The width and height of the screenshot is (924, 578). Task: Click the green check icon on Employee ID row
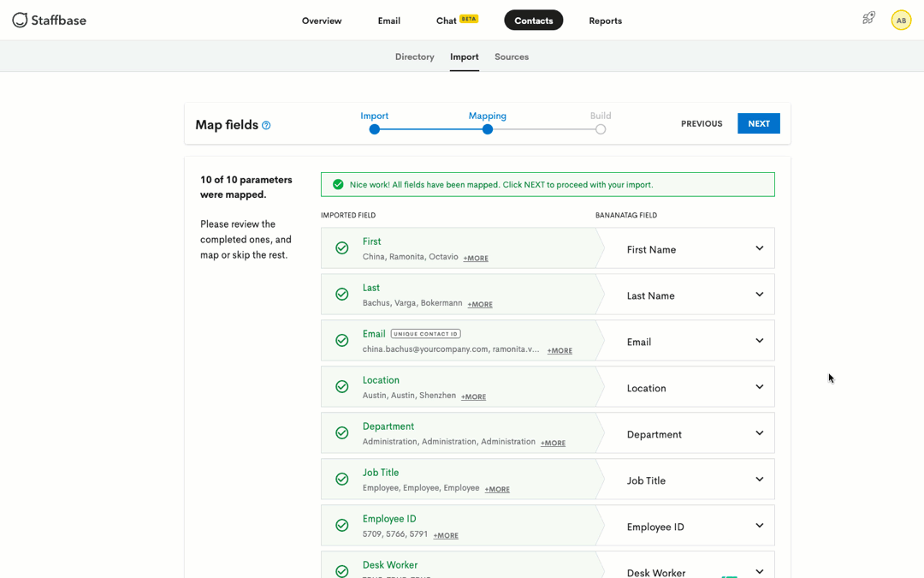tap(341, 526)
